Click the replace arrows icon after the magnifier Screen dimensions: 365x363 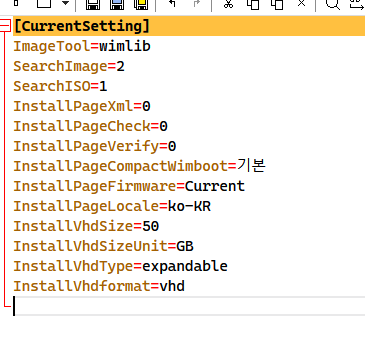point(357,4)
